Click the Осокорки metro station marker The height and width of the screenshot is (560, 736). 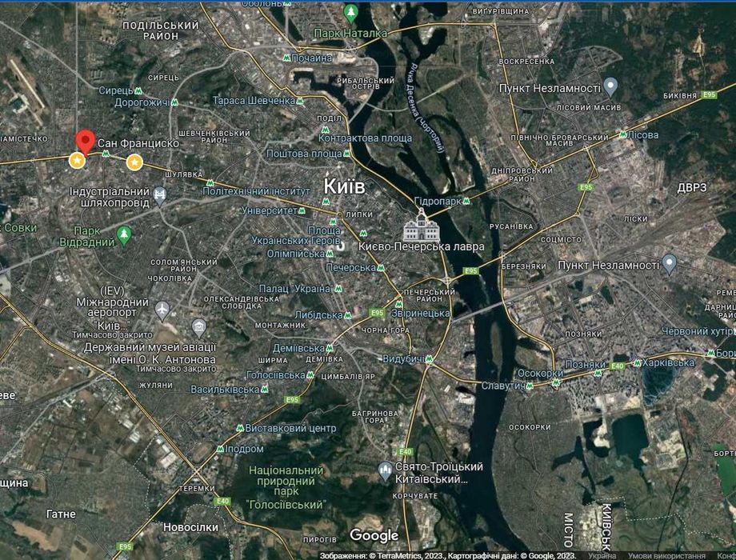pos(556,382)
